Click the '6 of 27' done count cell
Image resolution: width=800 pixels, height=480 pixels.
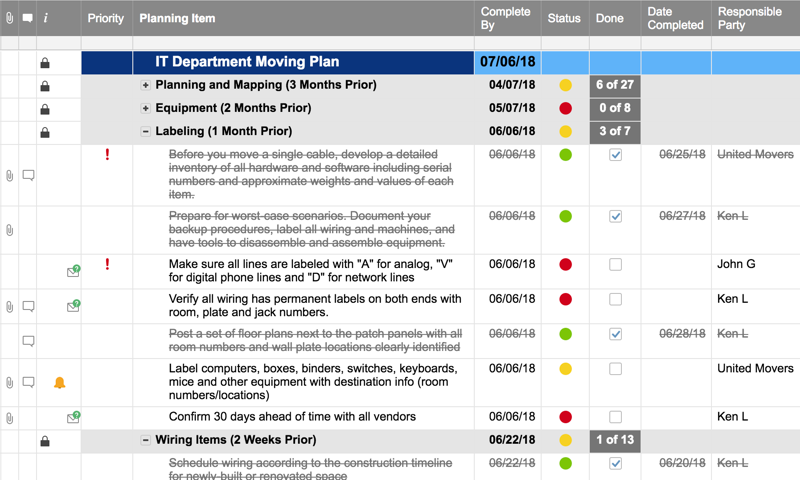pos(615,86)
